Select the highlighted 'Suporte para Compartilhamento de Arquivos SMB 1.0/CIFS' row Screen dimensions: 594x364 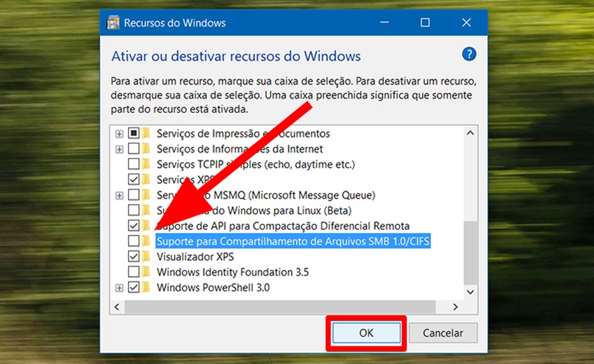293,241
